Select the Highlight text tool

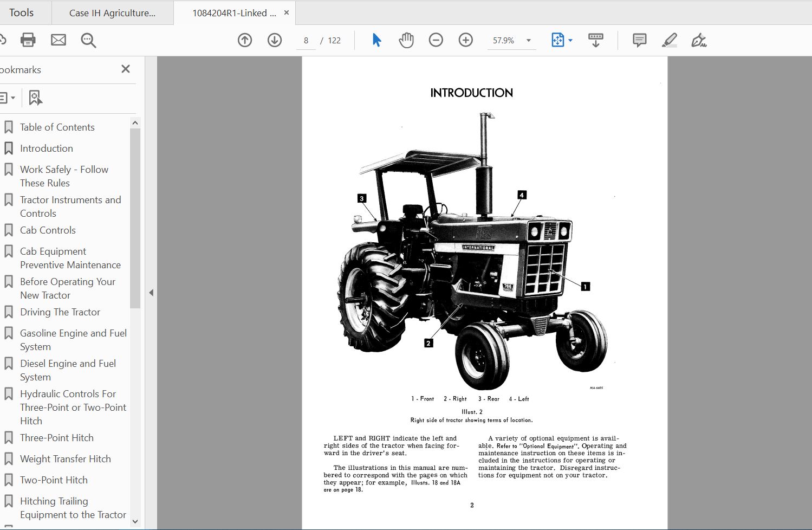pyautogui.click(x=669, y=40)
